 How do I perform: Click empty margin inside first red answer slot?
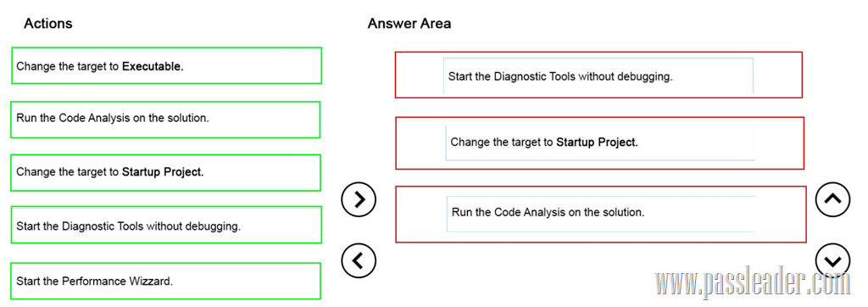(419, 75)
